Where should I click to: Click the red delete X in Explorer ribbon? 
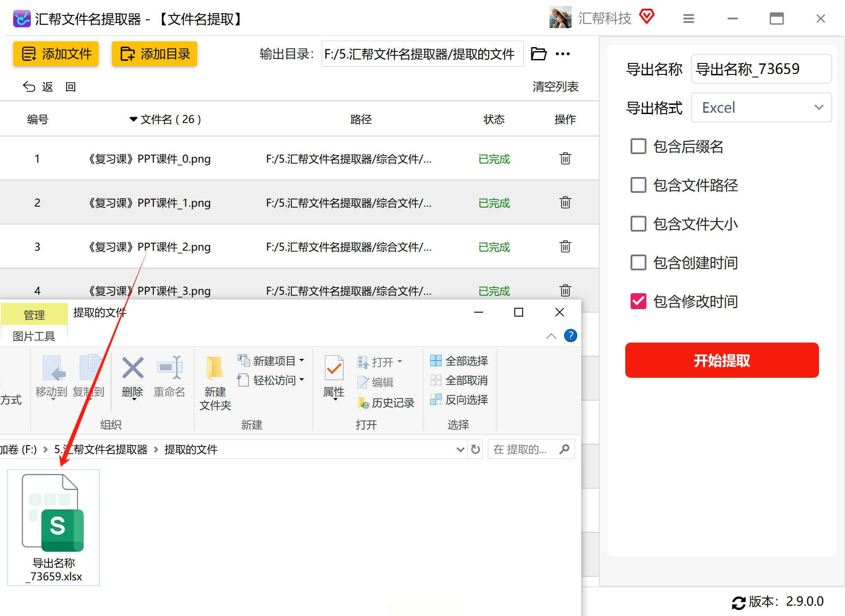pyautogui.click(x=133, y=368)
